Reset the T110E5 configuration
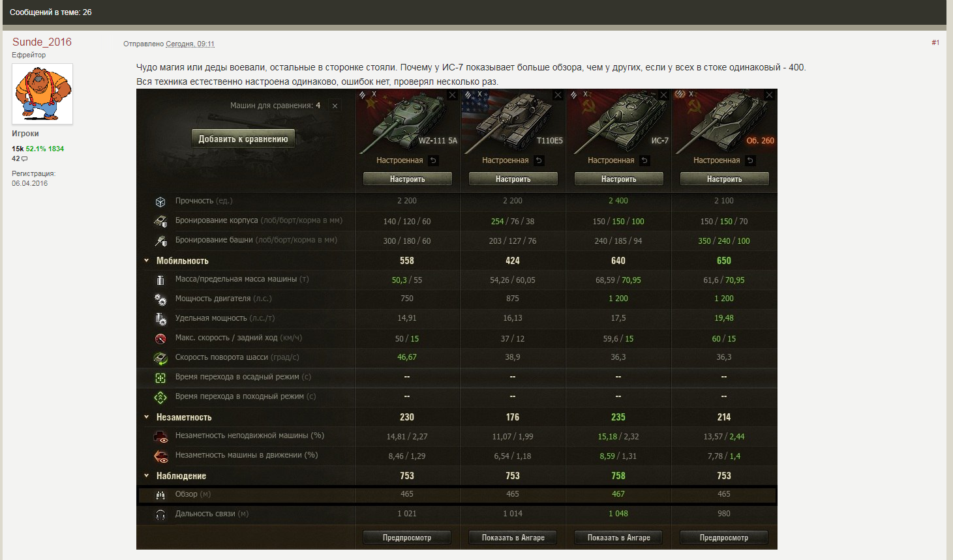 (539, 160)
